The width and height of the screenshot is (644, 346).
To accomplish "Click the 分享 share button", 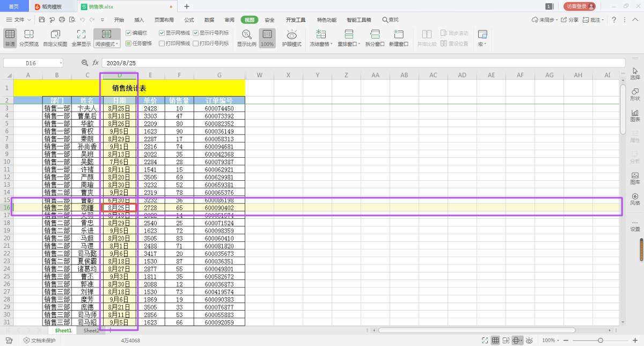I will point(570,20).
